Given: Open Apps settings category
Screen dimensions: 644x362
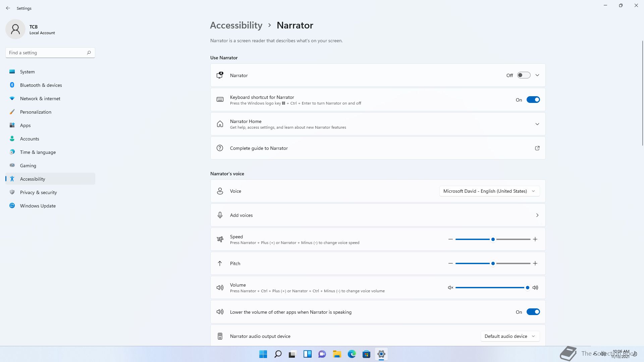Looking at the screenshot, I should [50, 125].
